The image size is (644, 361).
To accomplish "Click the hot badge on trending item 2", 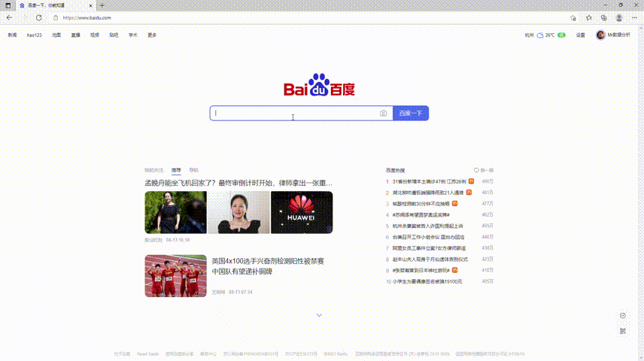I will point(469,193).
